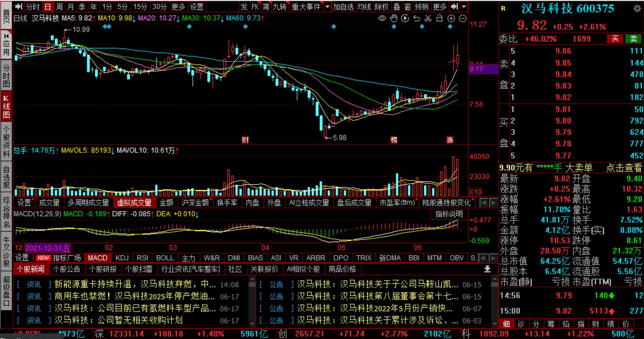Click the replay play-circle icon

pyautogui.click(x=405, y=18)
